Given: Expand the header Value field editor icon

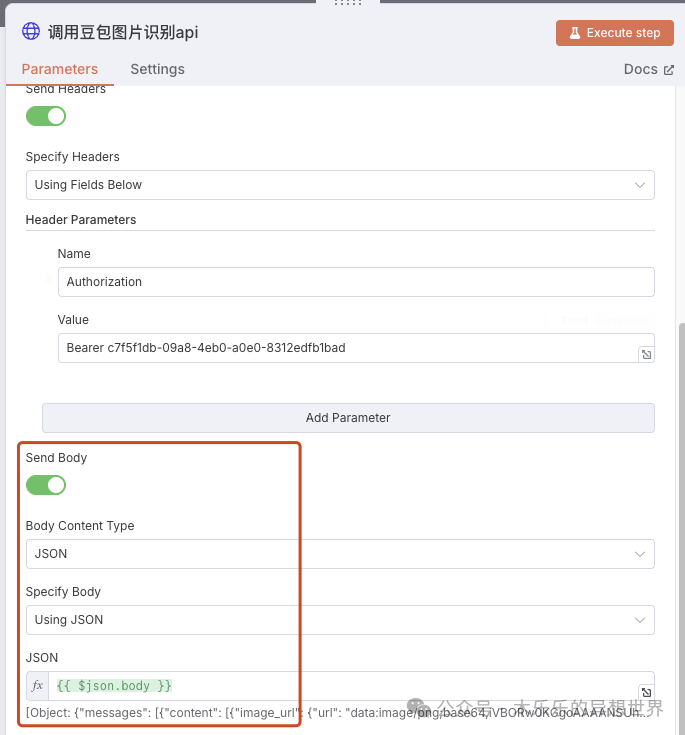Looking at the screenshot, I should coord(646,355).
